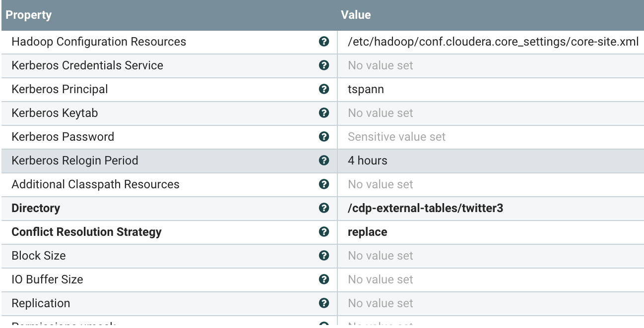Screen dimensions: 644x328
Task: Click help icon for Additional Classpath Resources
Action: (324, 184)
